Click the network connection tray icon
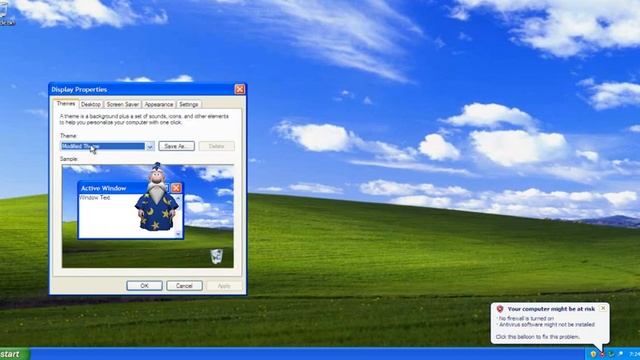 611,354
